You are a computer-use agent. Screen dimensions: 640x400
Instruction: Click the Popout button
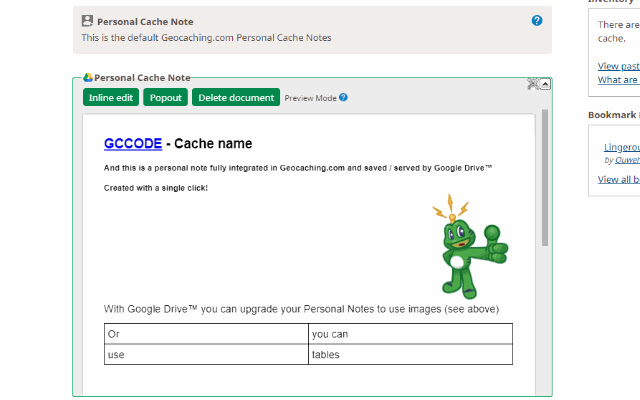[165, 98]
